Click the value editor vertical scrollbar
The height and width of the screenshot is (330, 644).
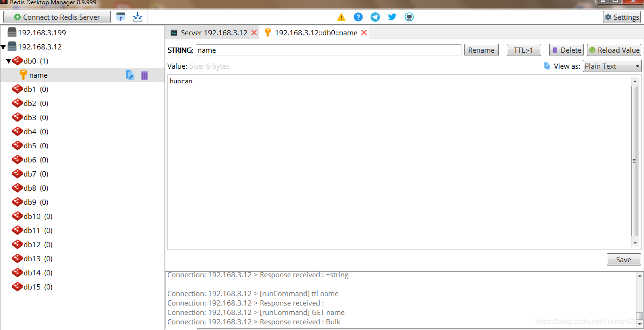[x=635, y=161]
